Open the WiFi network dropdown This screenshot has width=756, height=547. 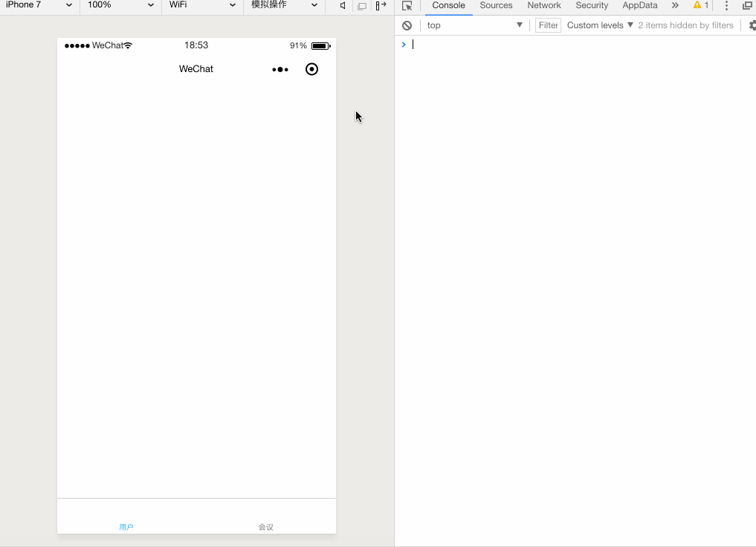(x=202, y=4)
